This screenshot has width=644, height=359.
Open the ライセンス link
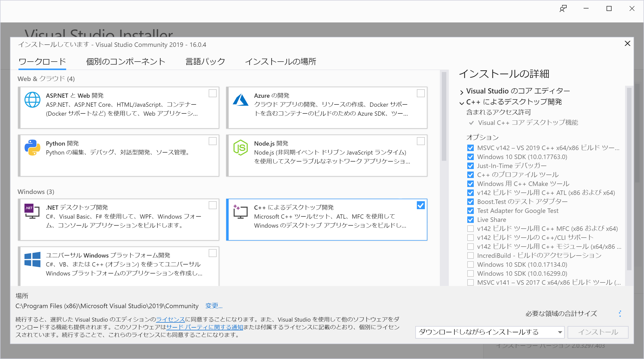(170, 319)
